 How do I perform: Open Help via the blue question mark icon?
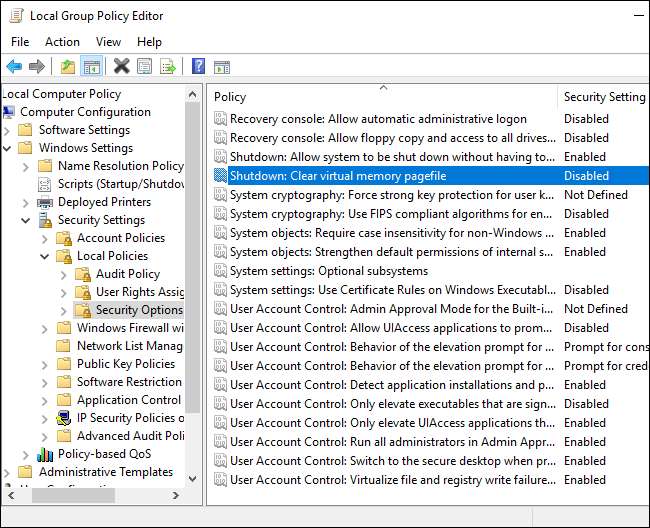[x=198, y=67]
